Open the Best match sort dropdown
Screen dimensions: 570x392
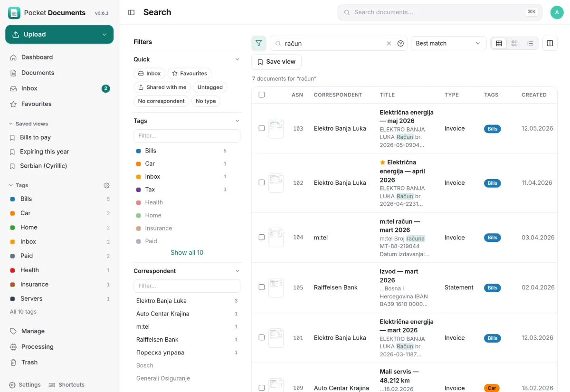coord(449,43)
